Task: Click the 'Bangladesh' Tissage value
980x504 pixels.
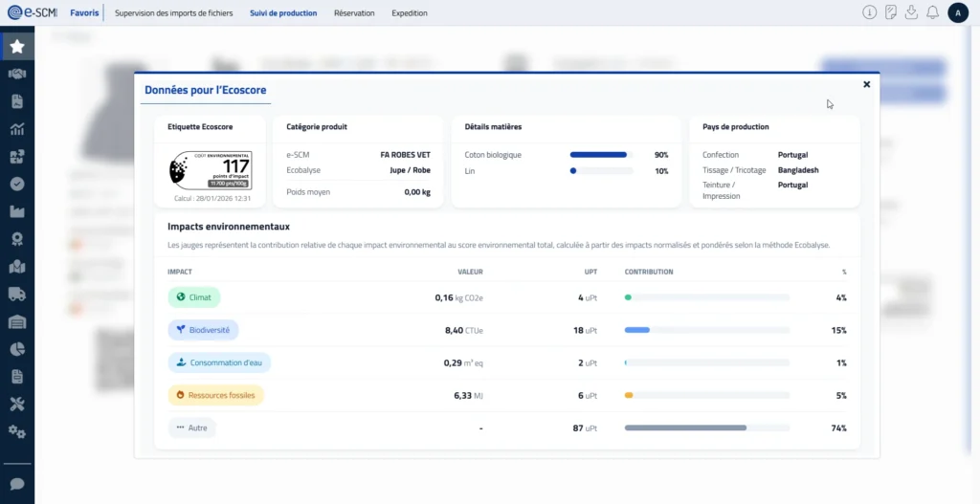Action: pyautogui.click(x=798, y=170)
